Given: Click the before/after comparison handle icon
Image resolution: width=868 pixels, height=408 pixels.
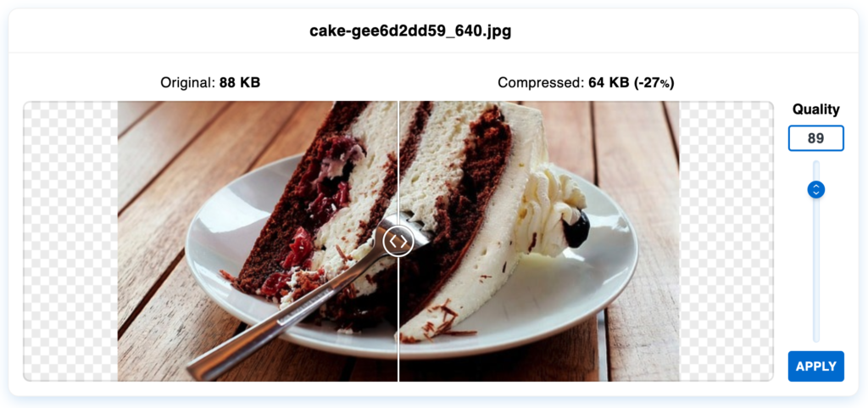Looking at the screenshot, I should pos(398,242).
